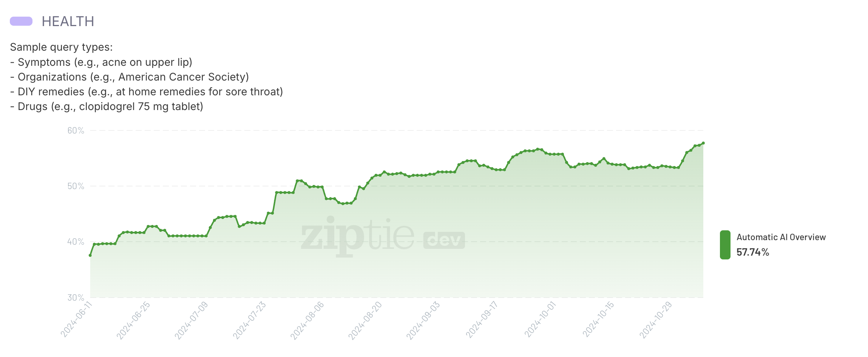Click the green Automatic AI Overview legend swatch

tap(725, 245)
